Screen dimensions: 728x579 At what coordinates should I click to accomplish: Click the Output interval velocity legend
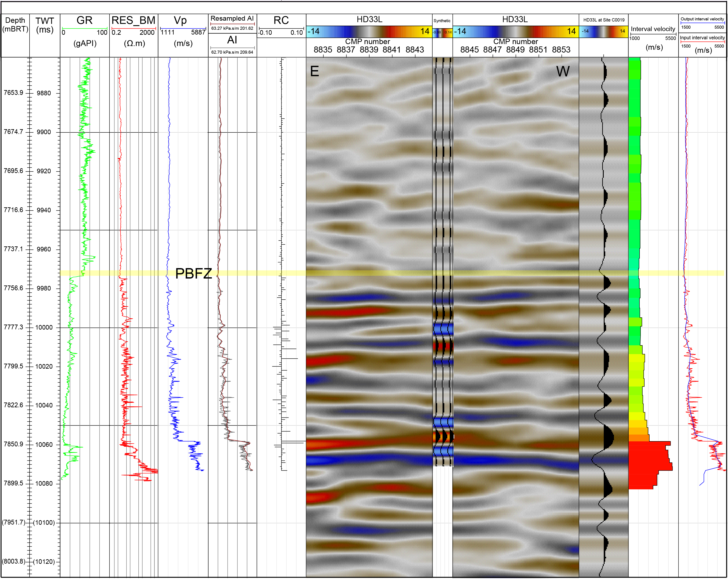pyautogui.click(x=702, y=19)
